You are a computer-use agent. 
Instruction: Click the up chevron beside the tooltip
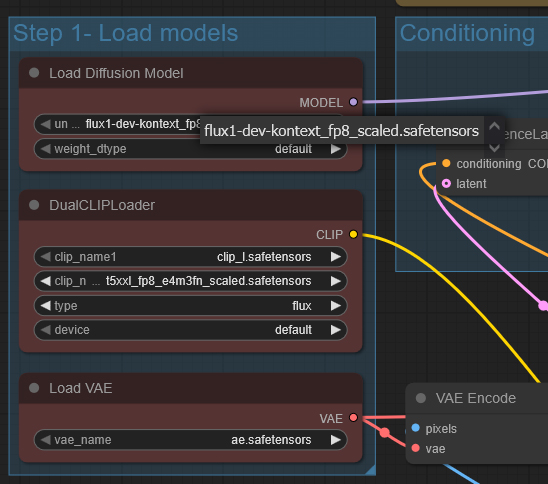pyautogui.click(x=494, y=125)
